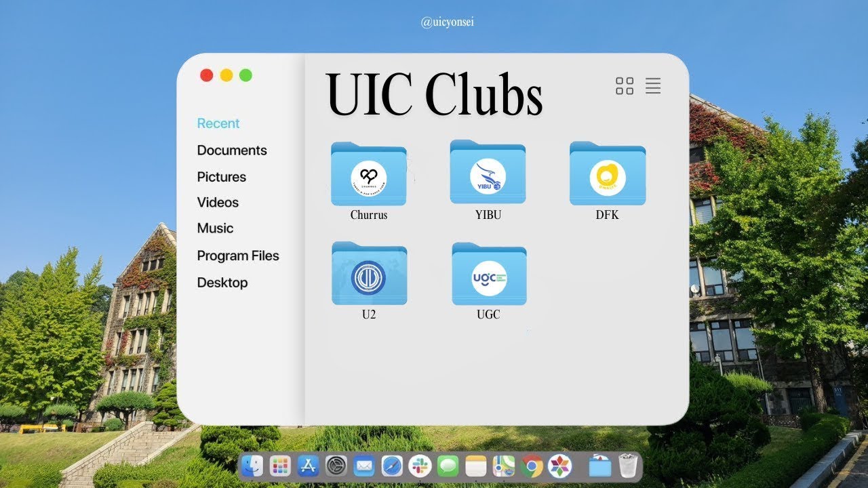Select Recent in the sidebar

(x=218, y=123)
